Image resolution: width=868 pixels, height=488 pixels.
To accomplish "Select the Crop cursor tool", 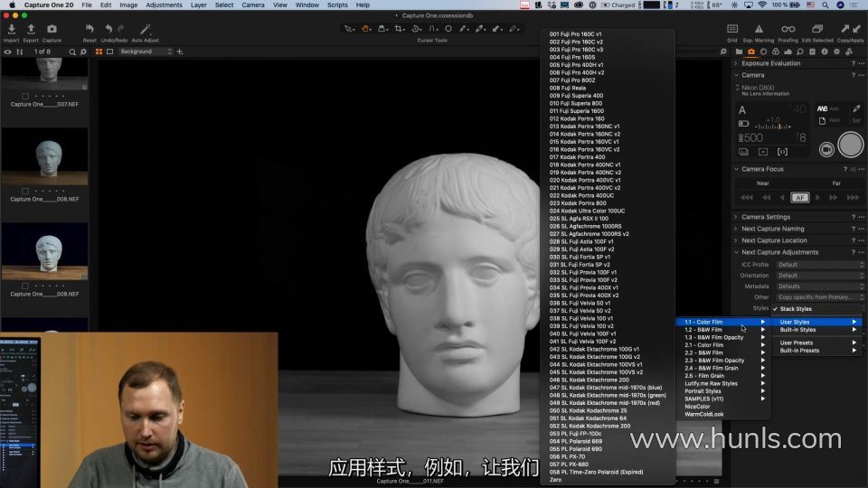I will point(399,29).
